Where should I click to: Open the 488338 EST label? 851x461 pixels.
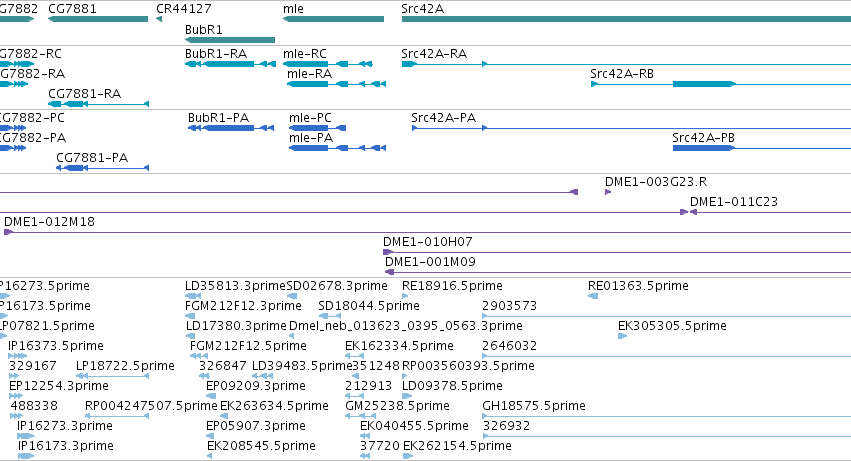point(34,407)
